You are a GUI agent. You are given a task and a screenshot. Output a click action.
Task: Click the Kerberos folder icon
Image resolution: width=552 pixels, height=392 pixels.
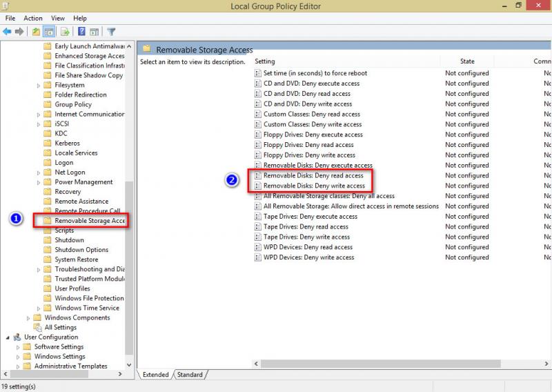point(48,143)
